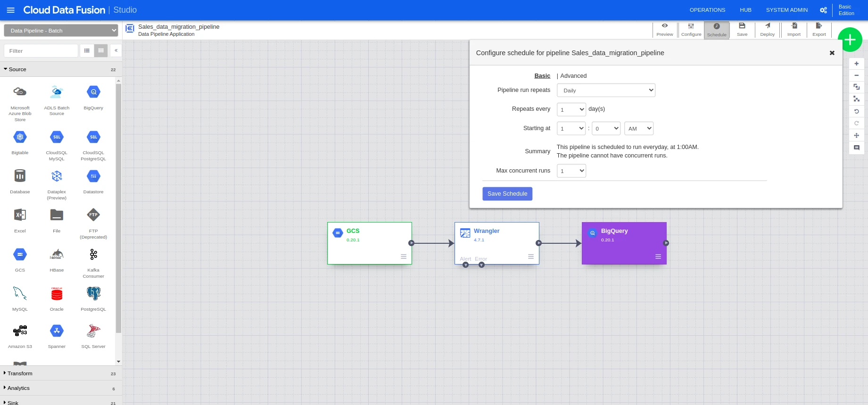Collapse the Source plugin category
The height and width of the screenshot is (405, 868).
point(61,69)
